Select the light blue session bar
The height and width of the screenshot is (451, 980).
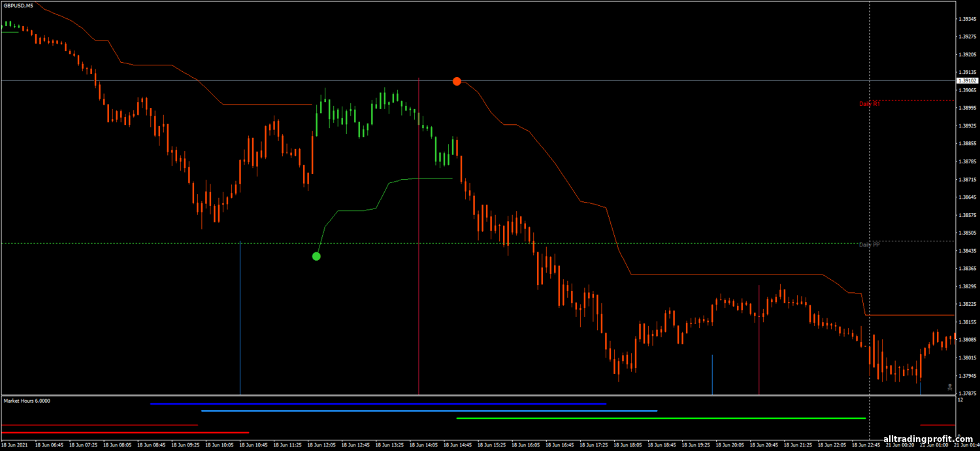click(429, 411)
